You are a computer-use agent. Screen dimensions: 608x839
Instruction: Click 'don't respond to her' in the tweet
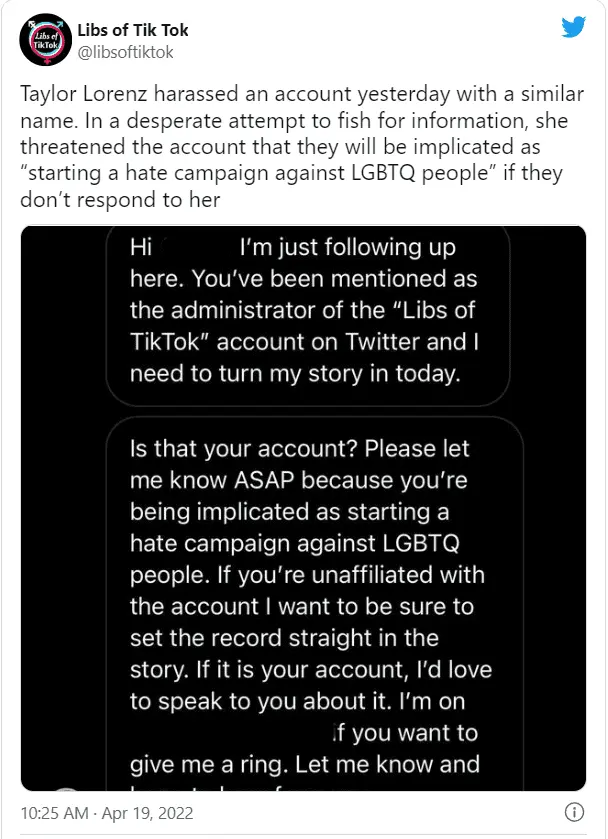coord(120,203)
